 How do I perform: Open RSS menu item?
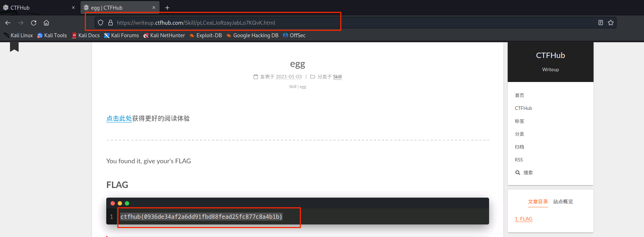click(x=519, y=160)
